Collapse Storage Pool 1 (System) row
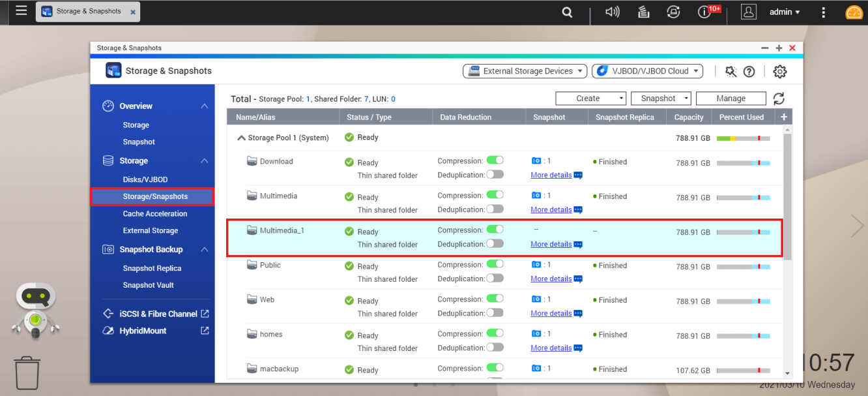Viewport: 868px width, 396px height. 242,138
